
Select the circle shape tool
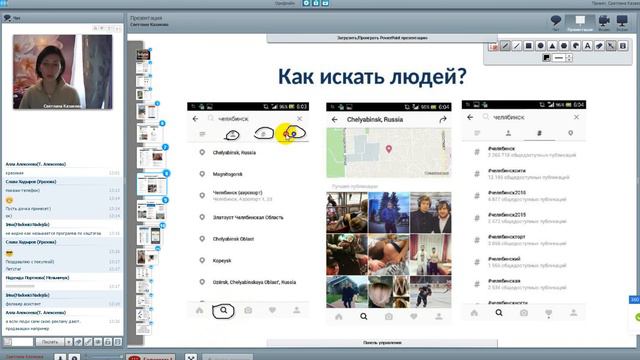[x=540, y=46]
